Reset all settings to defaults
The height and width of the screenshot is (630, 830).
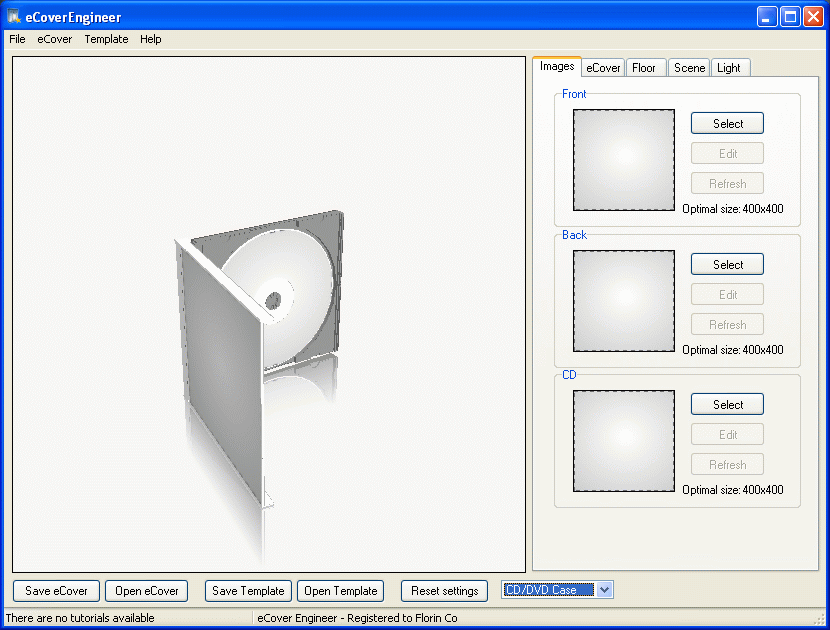(x=444, y=591)
